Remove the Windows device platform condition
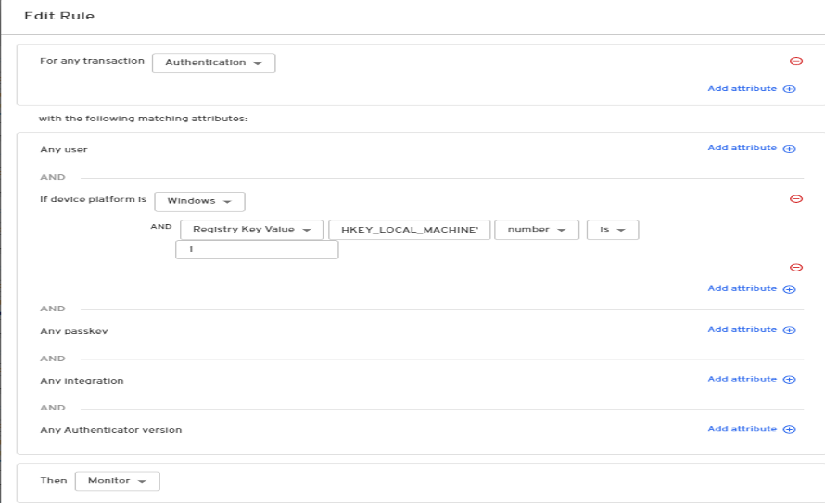The height and width of the screenshot is (504, 825). [x=795, y=199]
